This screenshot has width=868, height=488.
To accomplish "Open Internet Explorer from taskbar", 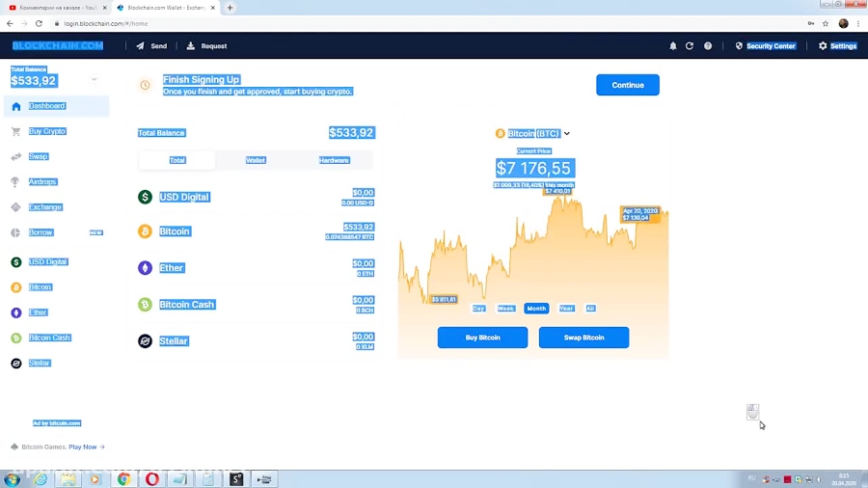I will coord(41,479).
